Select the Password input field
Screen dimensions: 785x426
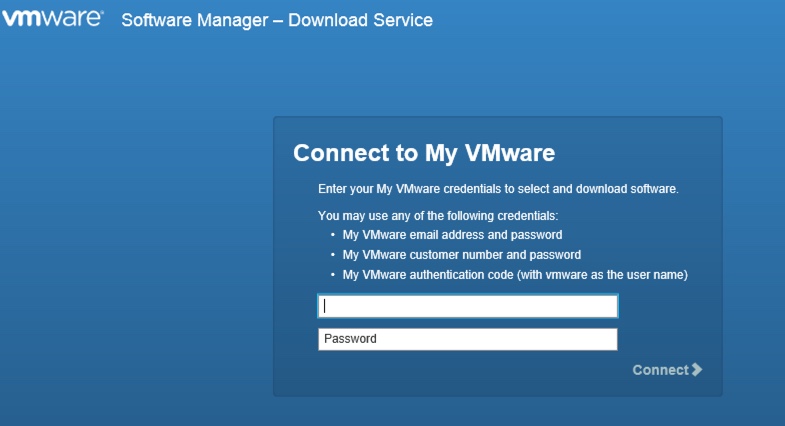[467, 339]
